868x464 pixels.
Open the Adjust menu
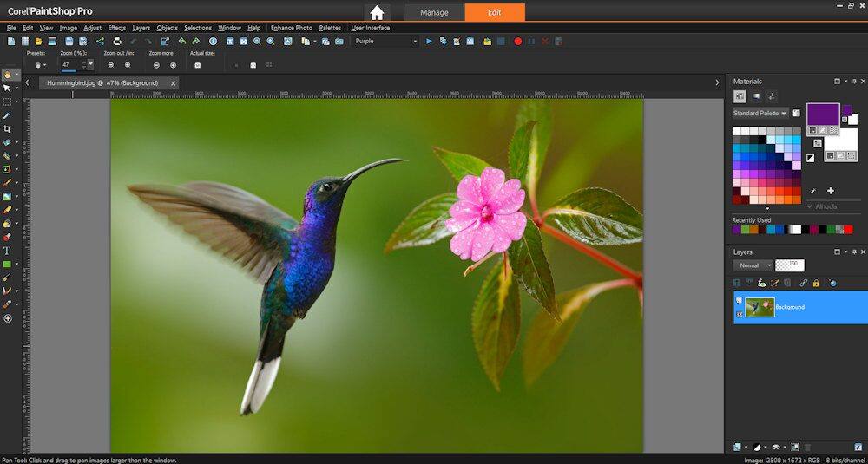click(x=93, y=28)
